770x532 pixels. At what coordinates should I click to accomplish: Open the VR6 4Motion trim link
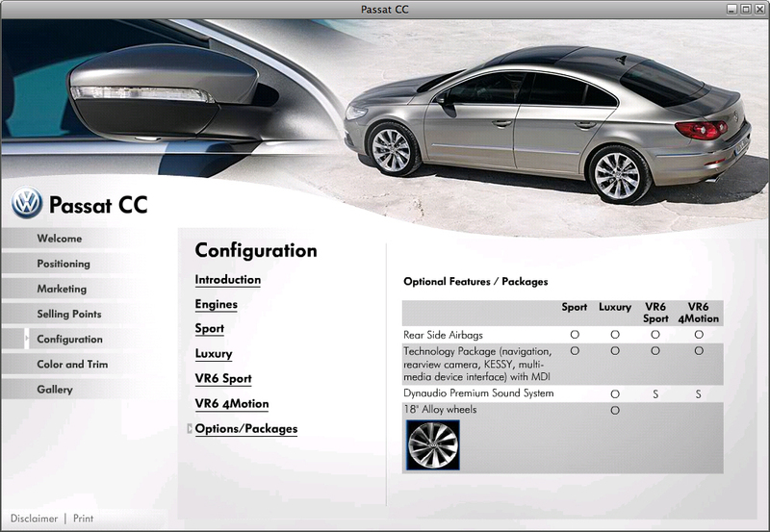pos(232,404)
